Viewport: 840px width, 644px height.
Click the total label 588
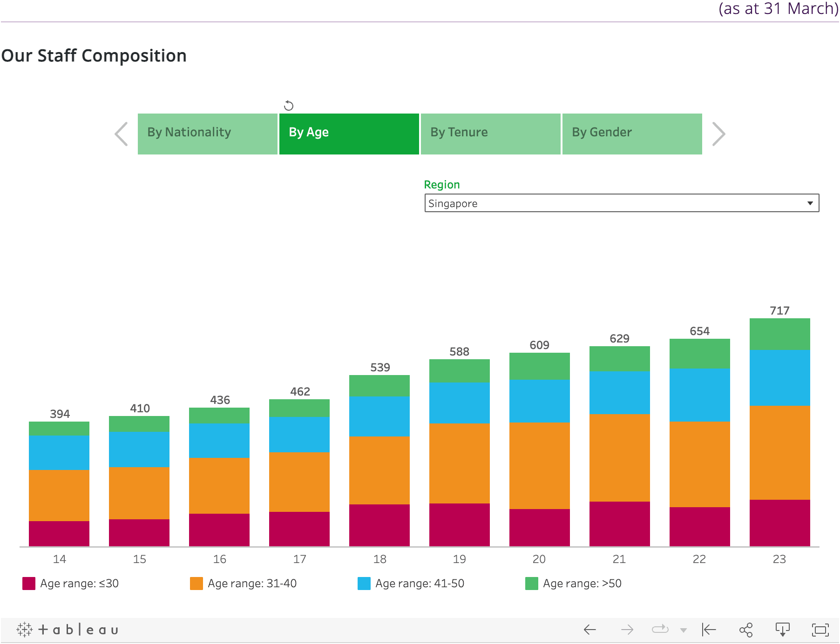click(x=460, y=352)
